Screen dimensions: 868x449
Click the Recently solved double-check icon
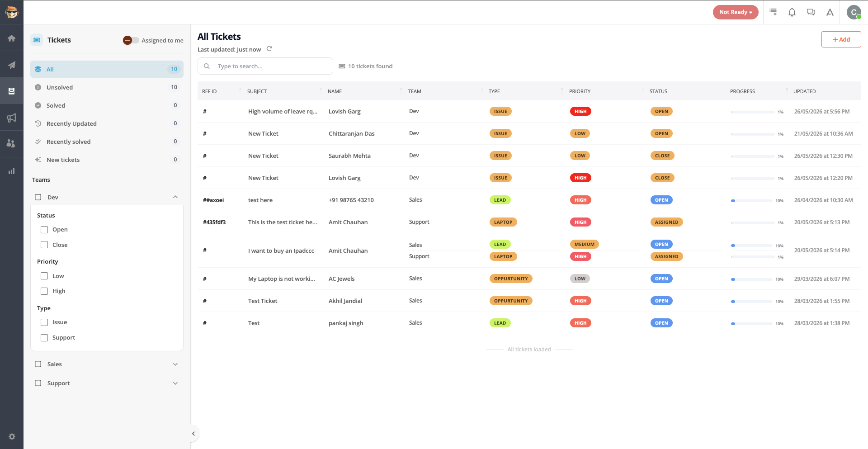38,142
